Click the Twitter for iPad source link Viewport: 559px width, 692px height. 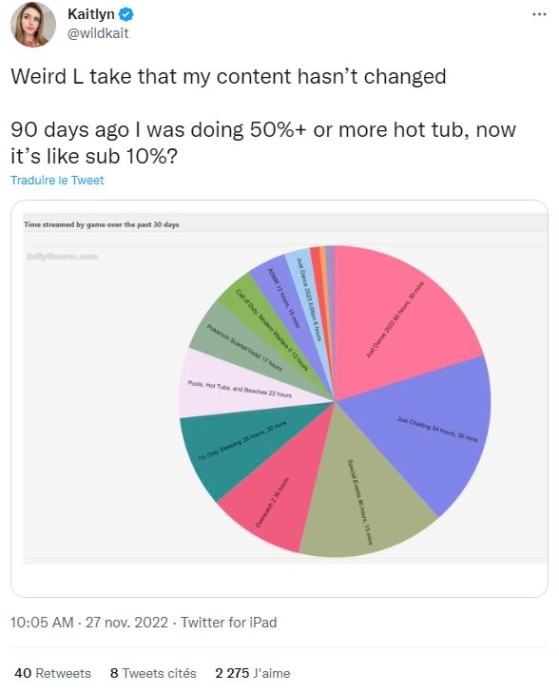point(229,622)
